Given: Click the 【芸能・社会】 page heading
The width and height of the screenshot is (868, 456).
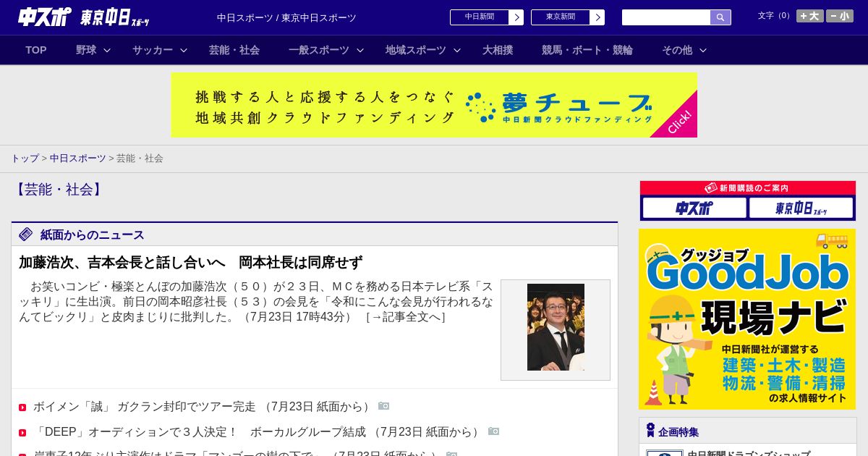Looking at the screenshot, I should 58,190.
